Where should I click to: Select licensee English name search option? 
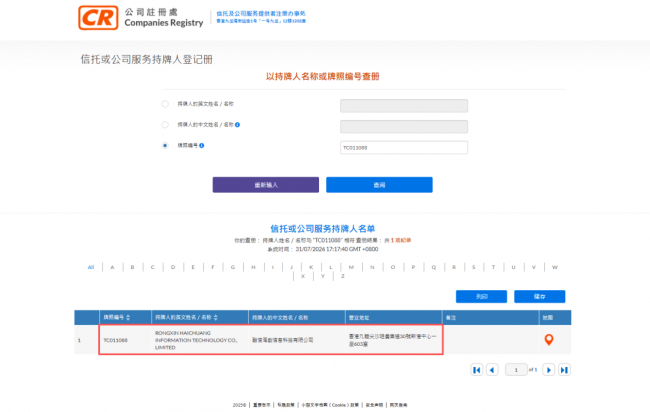(165, 104)
